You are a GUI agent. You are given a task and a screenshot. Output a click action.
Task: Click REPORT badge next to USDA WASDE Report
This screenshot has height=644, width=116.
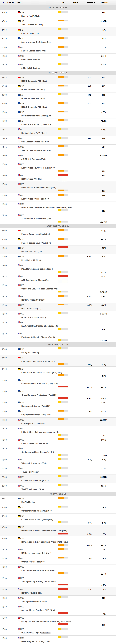click(46, 633)
